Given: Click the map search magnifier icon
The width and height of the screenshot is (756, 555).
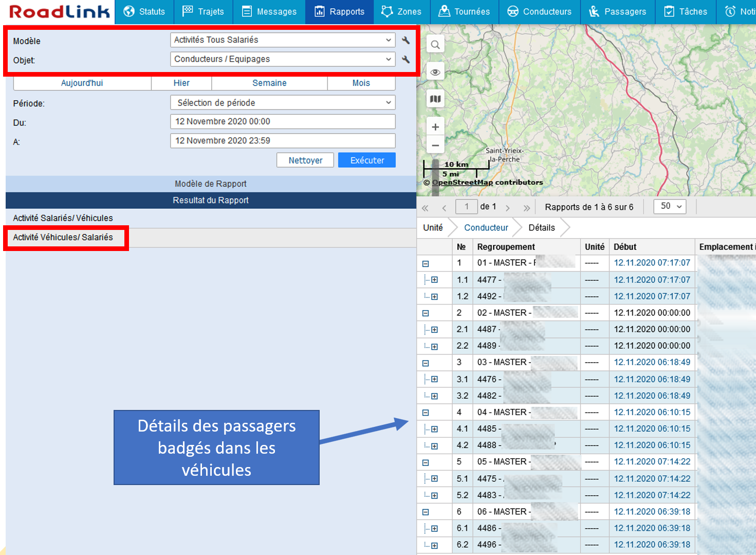Looking at the screenshot, I should tap(435, 45).
